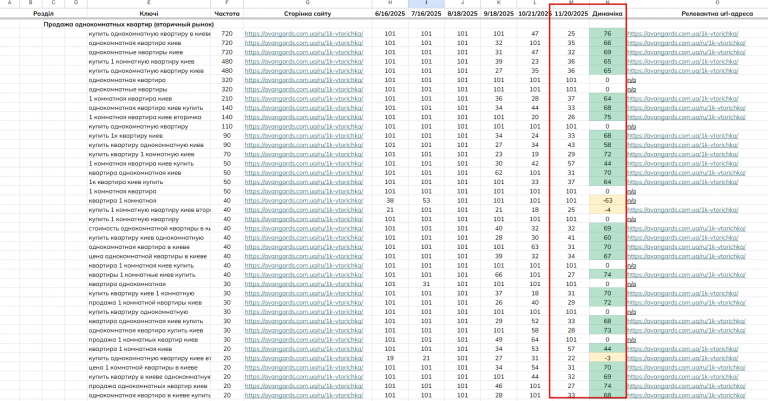Viewport: 768px width, 401px height.
Task: Select the 8/18/2025 date header
Action: (462, 14)
